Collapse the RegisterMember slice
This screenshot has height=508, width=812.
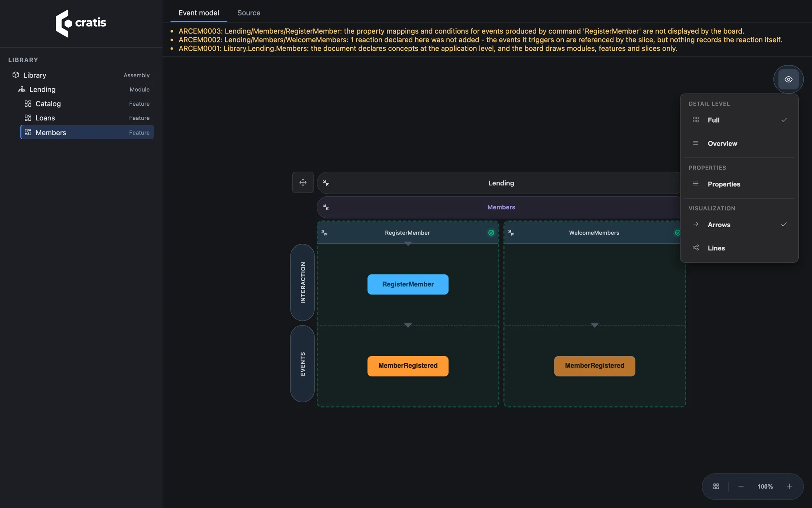point(324,233)
